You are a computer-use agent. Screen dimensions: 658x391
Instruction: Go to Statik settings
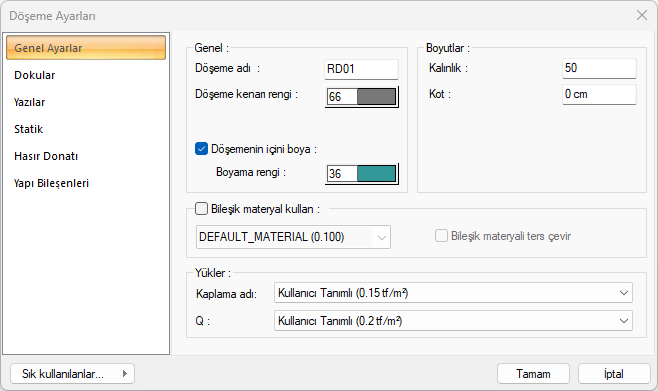[29, 129]
